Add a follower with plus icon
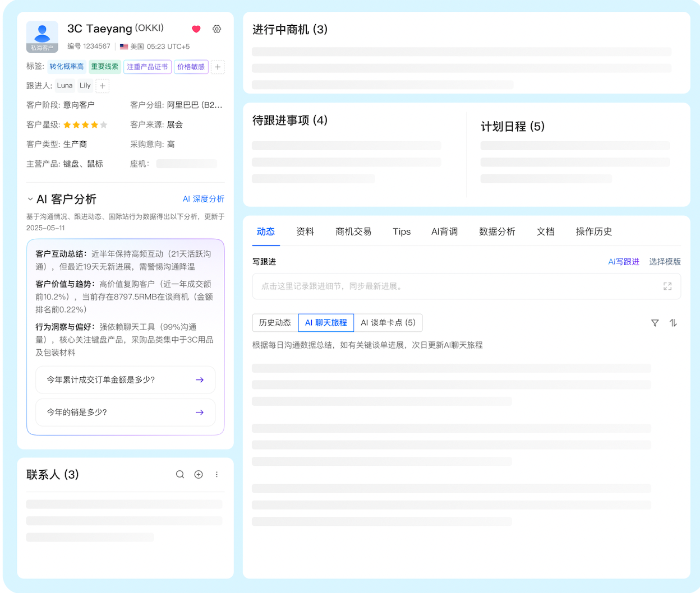This screenshot has width=700, height=593. [102, 86]
